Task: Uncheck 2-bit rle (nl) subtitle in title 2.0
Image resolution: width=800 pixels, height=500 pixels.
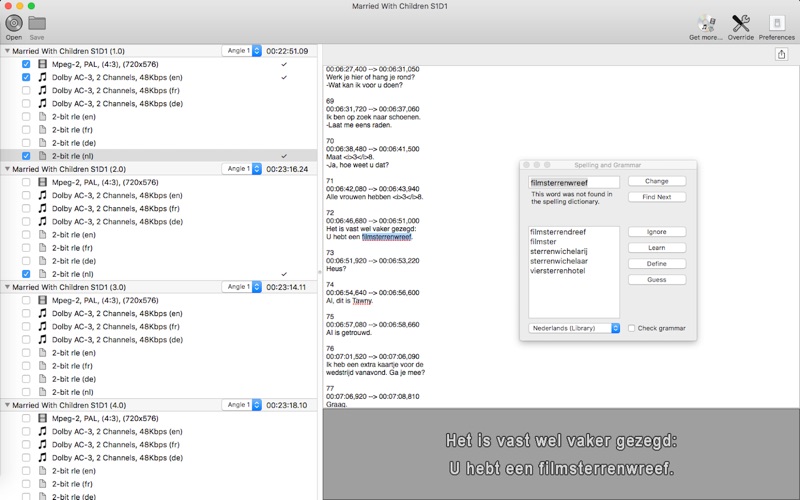Action: tap(26, 273)
